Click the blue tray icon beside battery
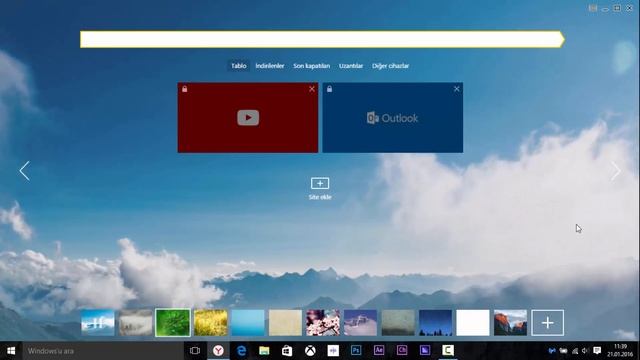The width and height of the screenshot is (640, 360). (x=552, y=351)
